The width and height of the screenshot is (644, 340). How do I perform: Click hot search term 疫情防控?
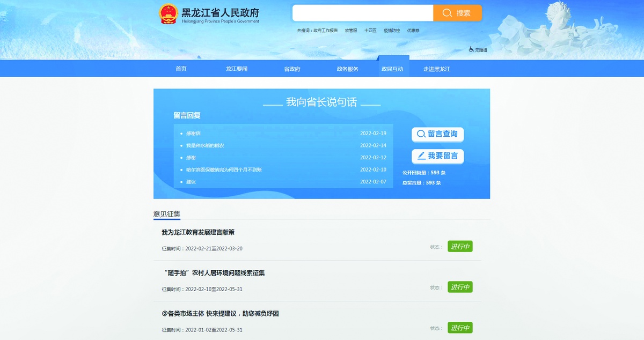pyautogui.click(x=392, y=31)
